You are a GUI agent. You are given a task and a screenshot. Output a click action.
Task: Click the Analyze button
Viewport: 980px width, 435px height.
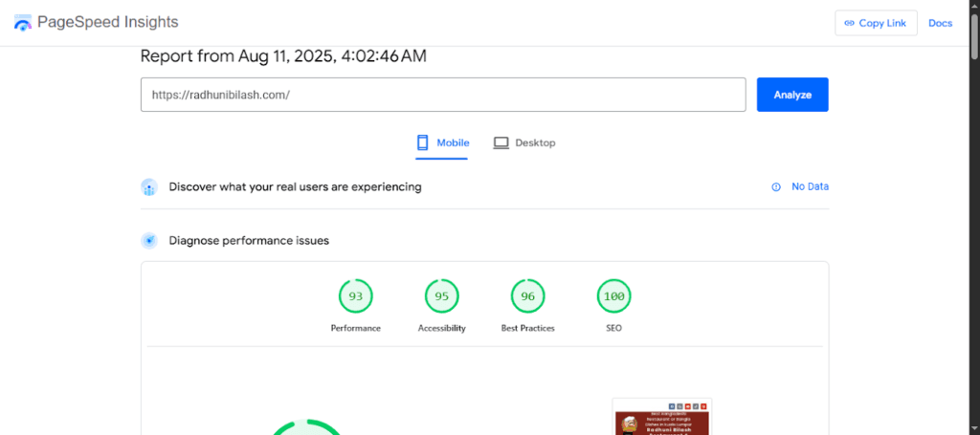pyautogui.click(x=792, y=95)
